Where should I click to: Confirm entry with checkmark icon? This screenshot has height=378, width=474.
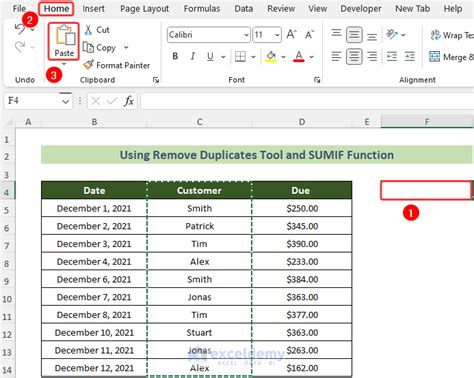click(112, 101)
